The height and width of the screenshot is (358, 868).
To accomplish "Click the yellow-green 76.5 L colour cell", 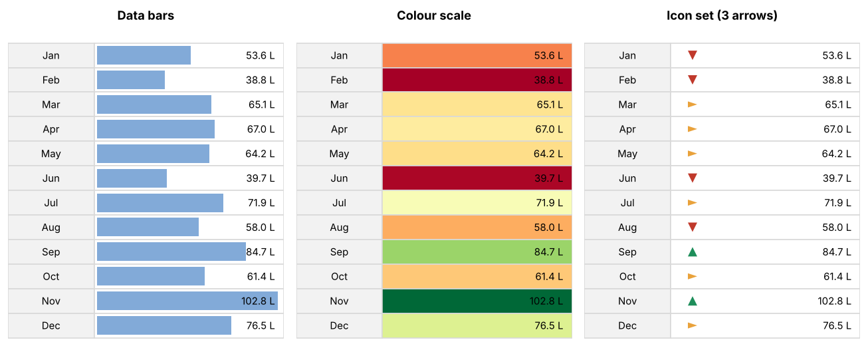I will [477, 325].
